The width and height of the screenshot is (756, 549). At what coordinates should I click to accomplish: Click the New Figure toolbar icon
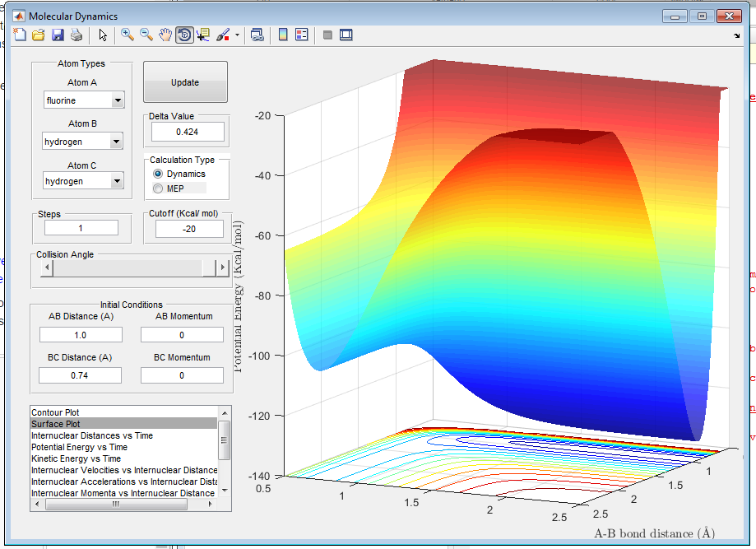pos(21,35)
